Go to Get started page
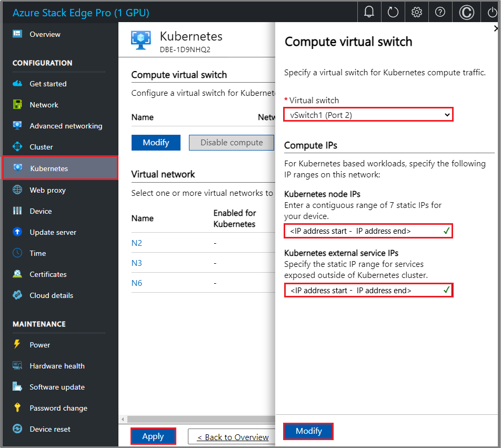 tap(48, 84)
